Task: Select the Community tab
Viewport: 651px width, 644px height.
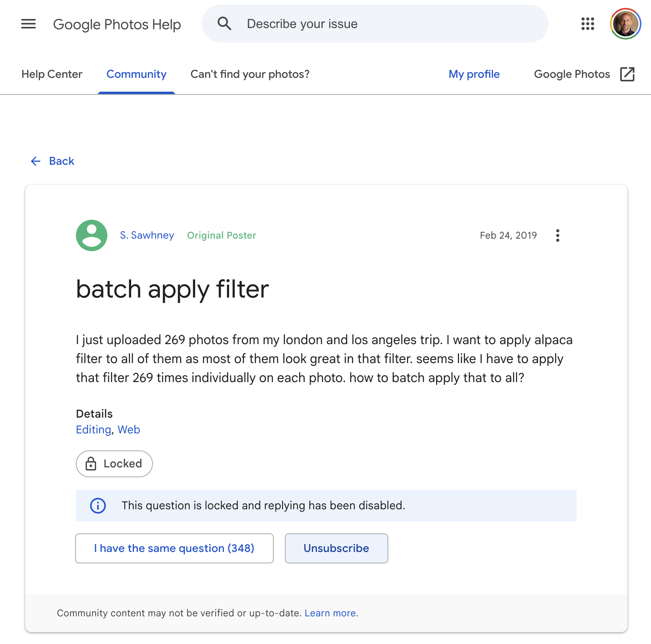Action: point(136,74)
